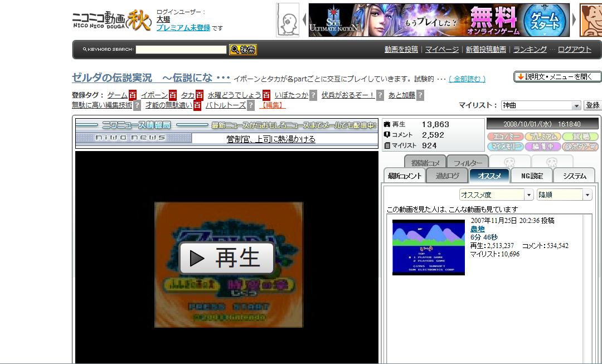Click the chick character icon beside banner

(288, 21)
